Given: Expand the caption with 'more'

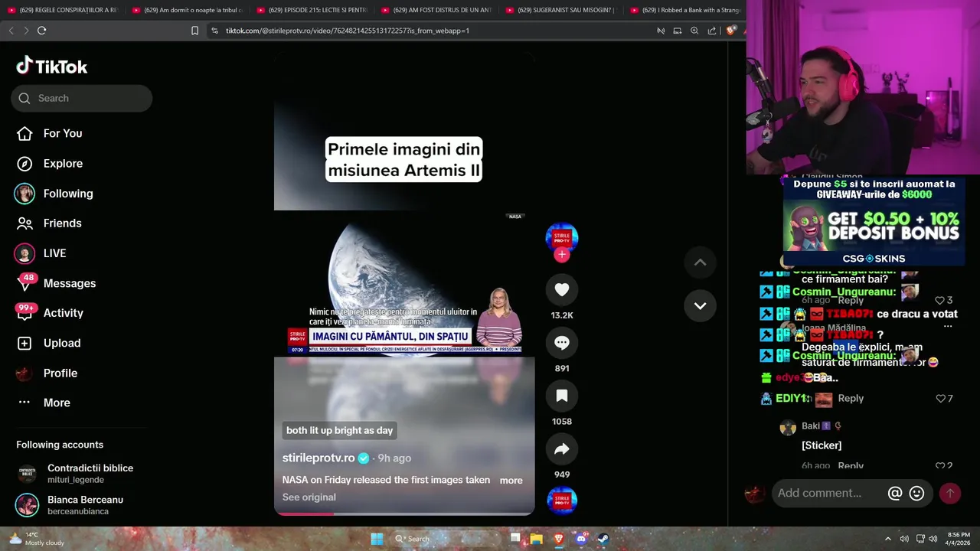Looking at the screenshot, I should 511,481.
